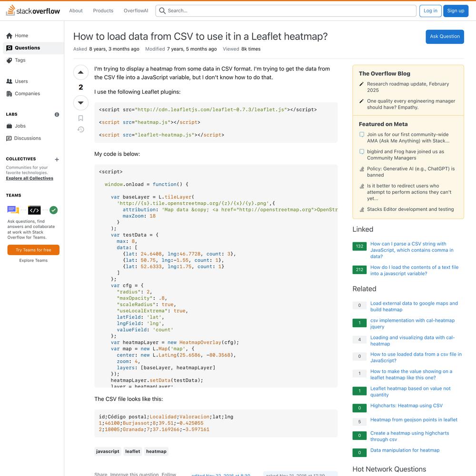The width and height of the screenshot is (476, 476).
Task: Bookmark this question
Action: [x=81, y=118]
